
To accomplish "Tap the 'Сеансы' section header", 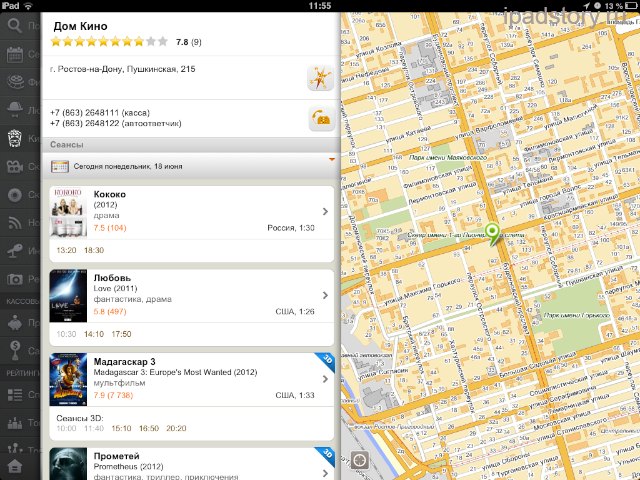I will coord(67,144).
